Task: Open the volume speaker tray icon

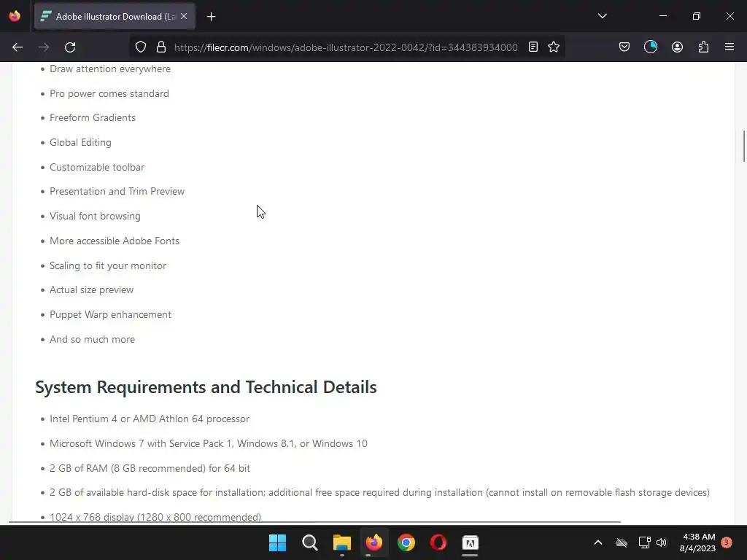Action: coord(661,542)
